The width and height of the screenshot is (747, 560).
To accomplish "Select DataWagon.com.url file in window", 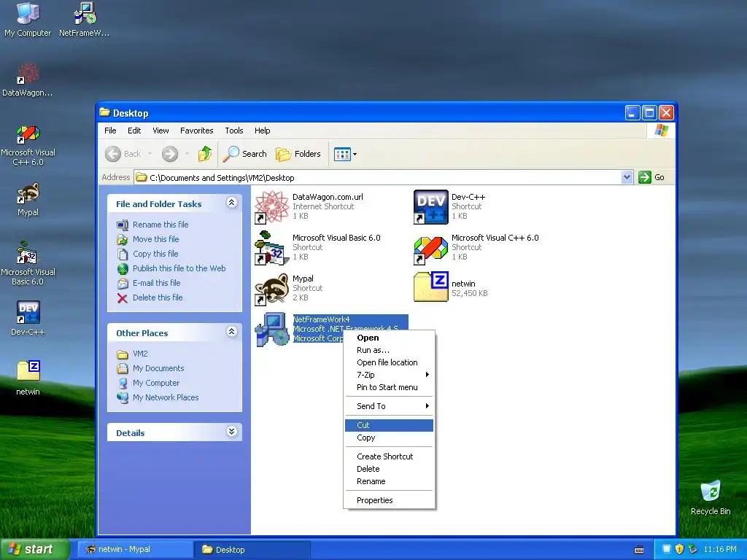I will [x=309, y=206].
